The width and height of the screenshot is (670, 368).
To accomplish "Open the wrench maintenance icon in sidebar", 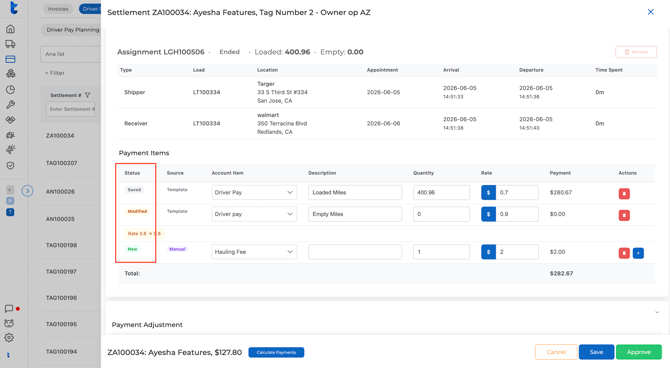I will point(10,104).
